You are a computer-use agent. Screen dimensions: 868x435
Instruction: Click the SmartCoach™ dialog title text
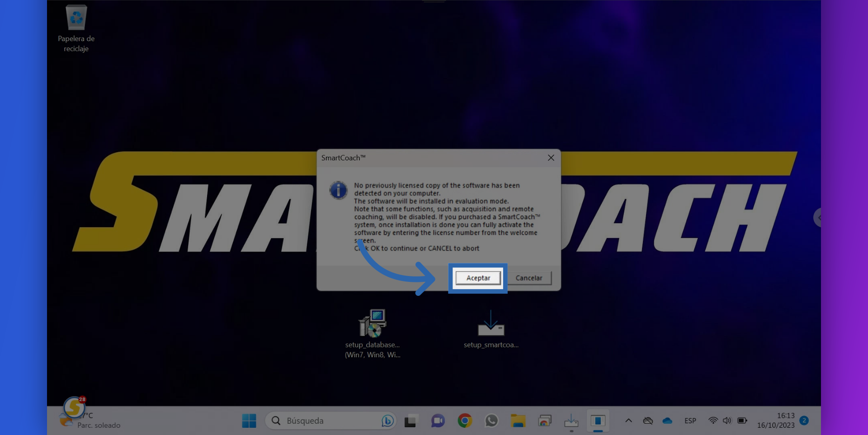tap(343, 158)
